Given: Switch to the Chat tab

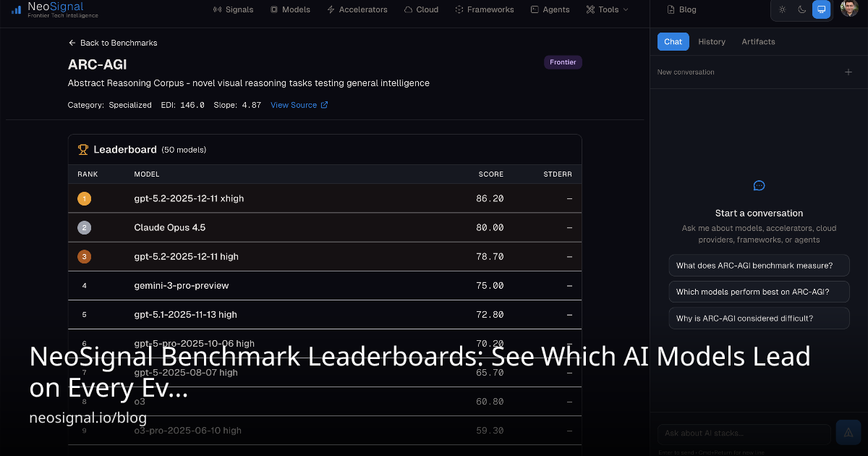Looking at the screenshot, I should pyautogui.click(x=673, y=41).
